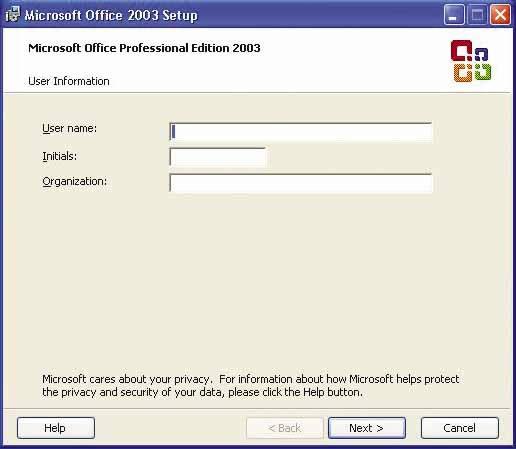Image resolution: width=516 pixels, height=449 pixels.
Task: Click the User name input field
Action: click(x=301, y=132)
